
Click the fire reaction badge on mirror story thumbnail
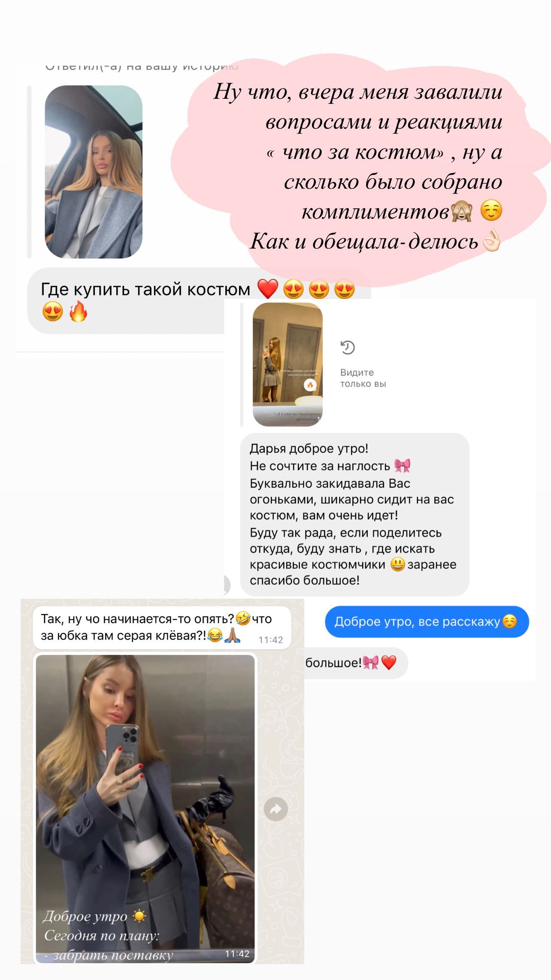[310, 385]
